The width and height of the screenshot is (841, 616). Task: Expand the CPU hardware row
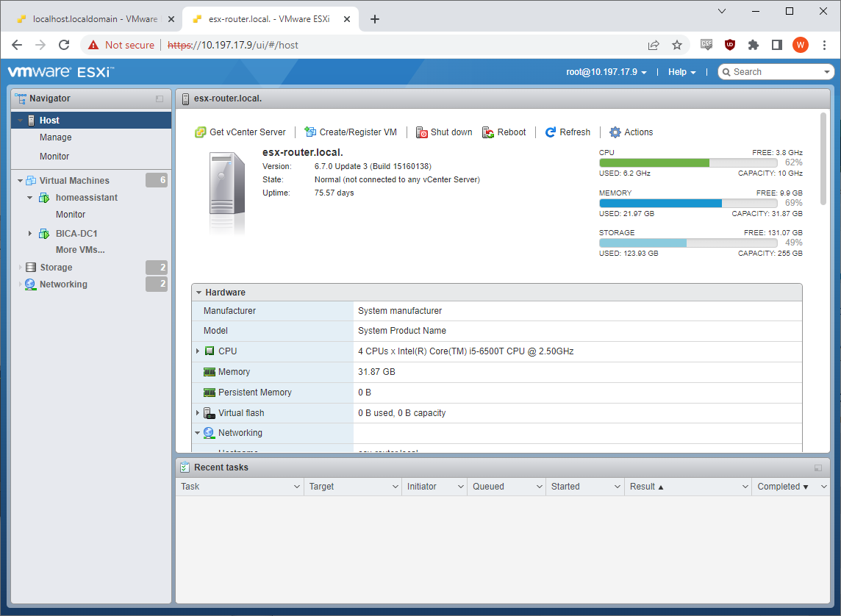198,351
